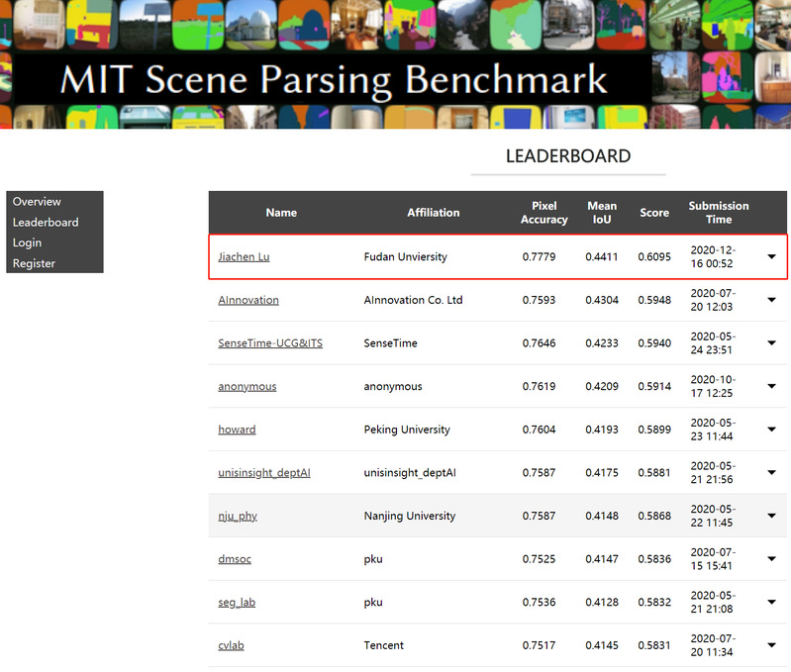791x672 pixels.
Task: Expand the SenseTime-UCG&ITS row arrow
Action: point(772,343)
